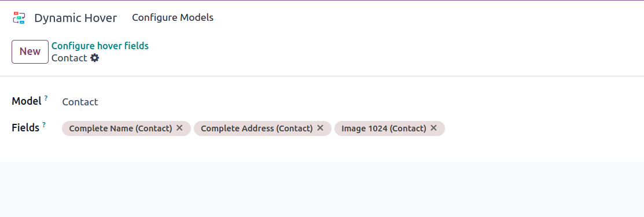Image resolution: width=644 pixels, height=217 pixels.
Task: Remove the Complete Address (Contact) tag
Action: pos(321,128)
